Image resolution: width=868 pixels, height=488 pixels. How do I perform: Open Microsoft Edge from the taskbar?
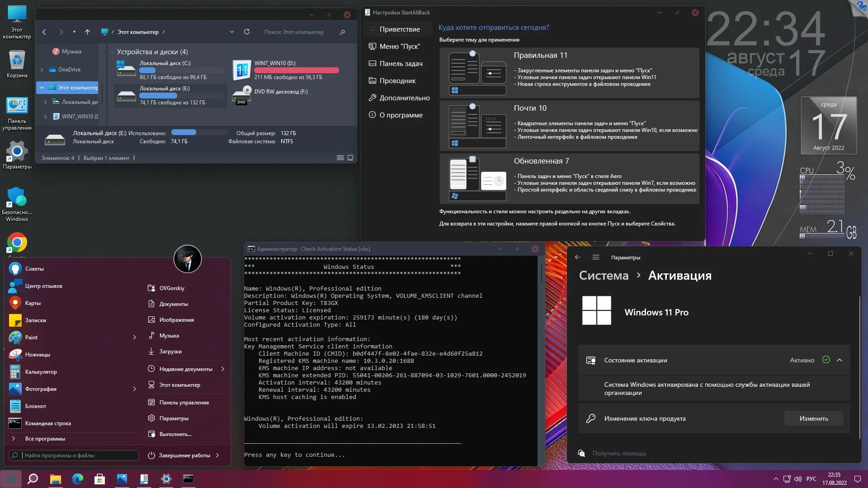point(78,479)
